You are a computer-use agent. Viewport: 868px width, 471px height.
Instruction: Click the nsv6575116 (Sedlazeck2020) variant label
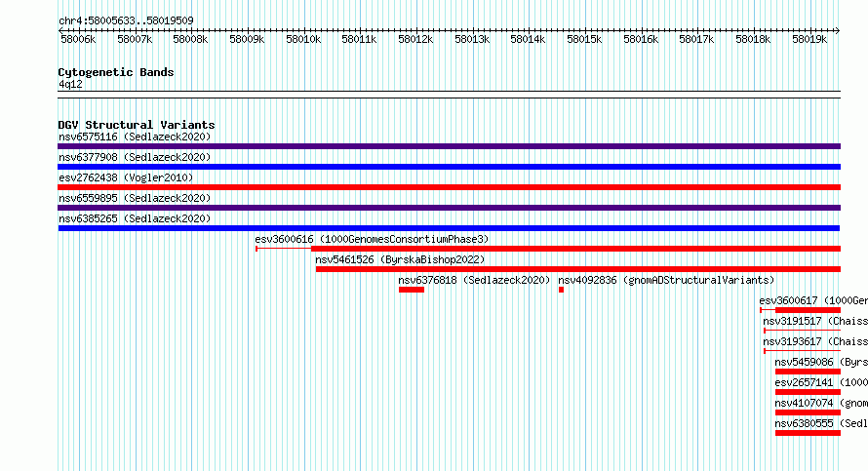click(x=135, y=137)
